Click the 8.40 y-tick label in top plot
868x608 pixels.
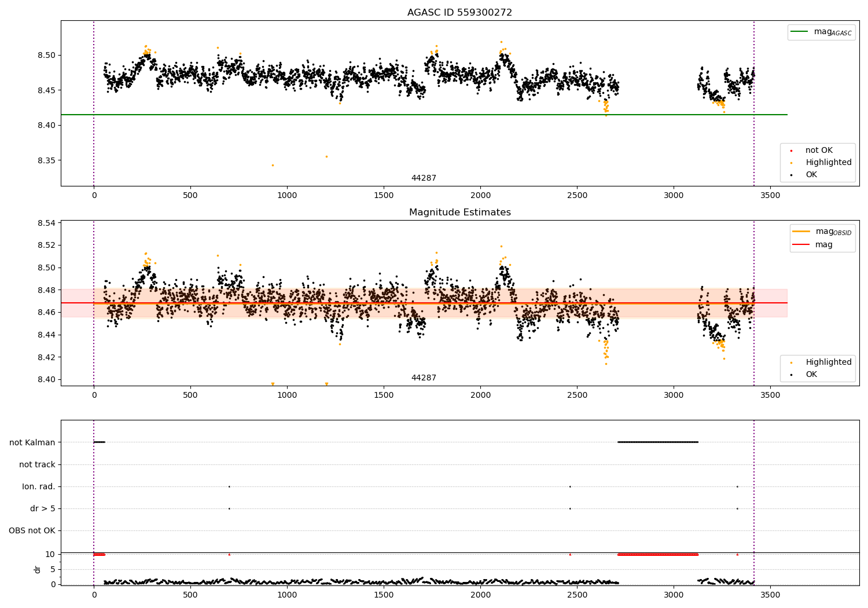(x=46, y=126)
